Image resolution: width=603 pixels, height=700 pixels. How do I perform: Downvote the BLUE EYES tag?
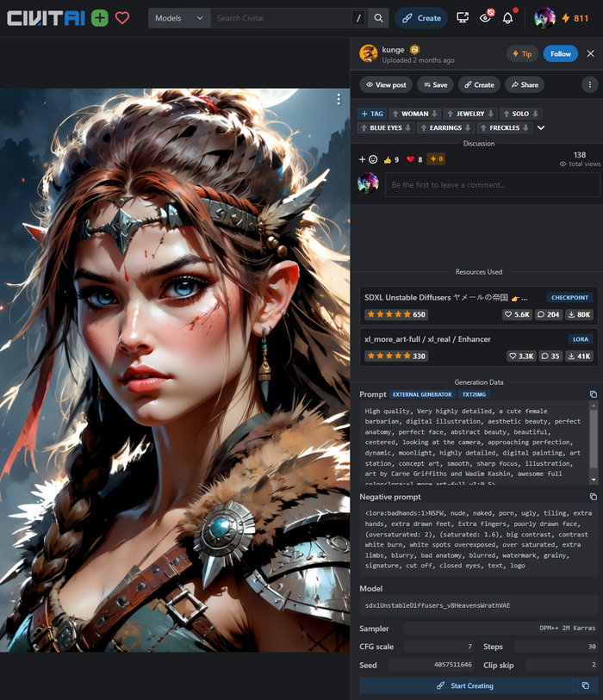point(407,127)
